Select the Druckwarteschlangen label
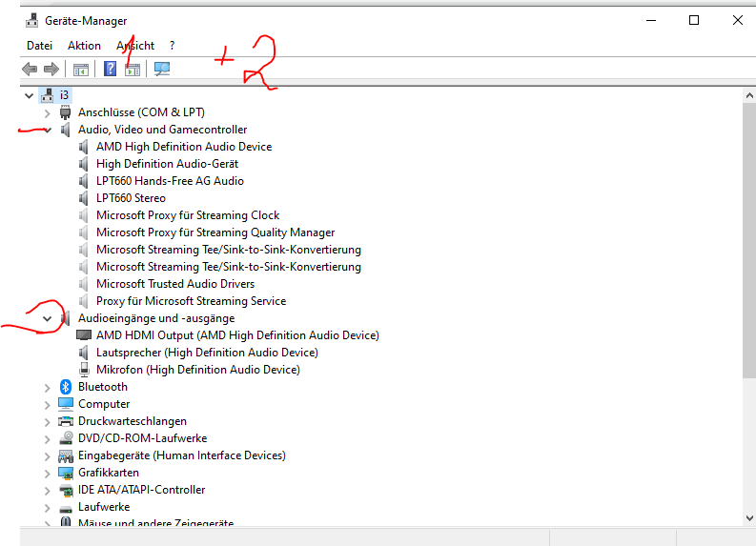Image resolution: width=756 pixels, height=546 pixels. pyautogui.click(x=133, y=421)
